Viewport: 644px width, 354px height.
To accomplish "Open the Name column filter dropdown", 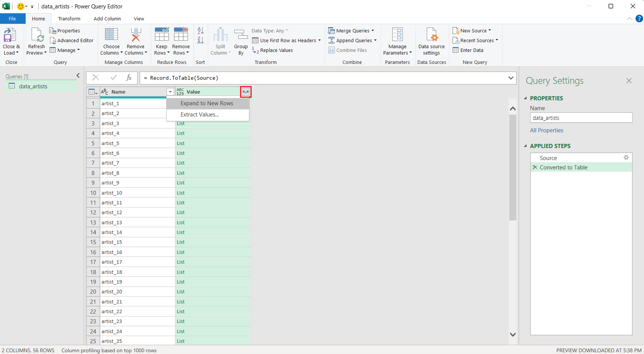I will point(170,92).
